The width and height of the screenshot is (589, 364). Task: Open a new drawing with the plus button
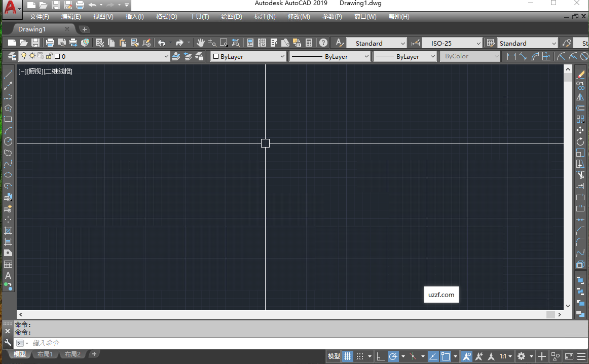click(84, 29)
